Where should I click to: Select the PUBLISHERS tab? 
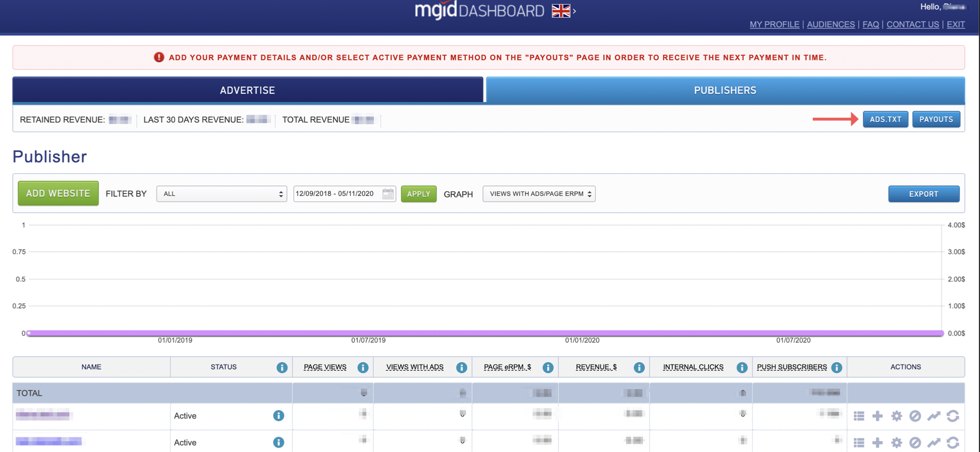click(724, 90)
